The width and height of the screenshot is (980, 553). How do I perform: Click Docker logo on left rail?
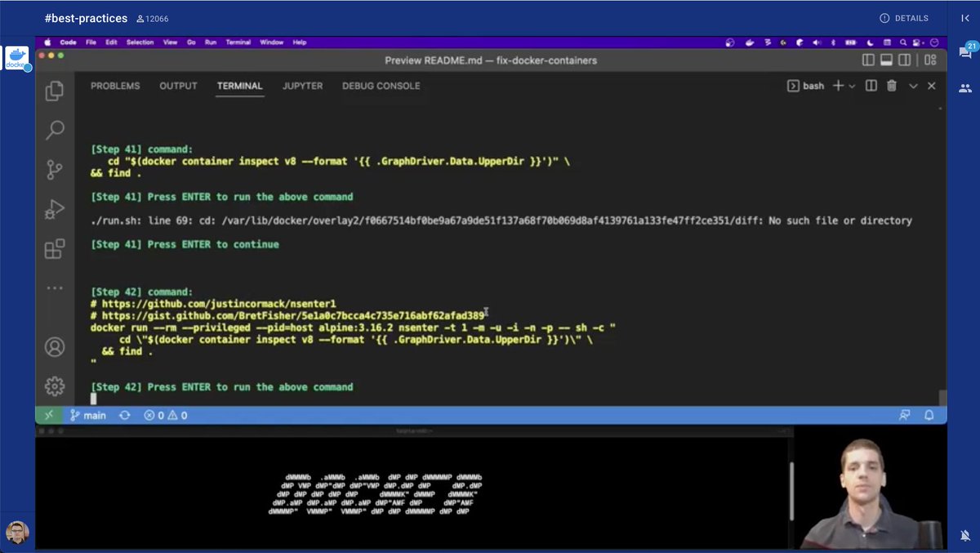(x=16, y=58)
